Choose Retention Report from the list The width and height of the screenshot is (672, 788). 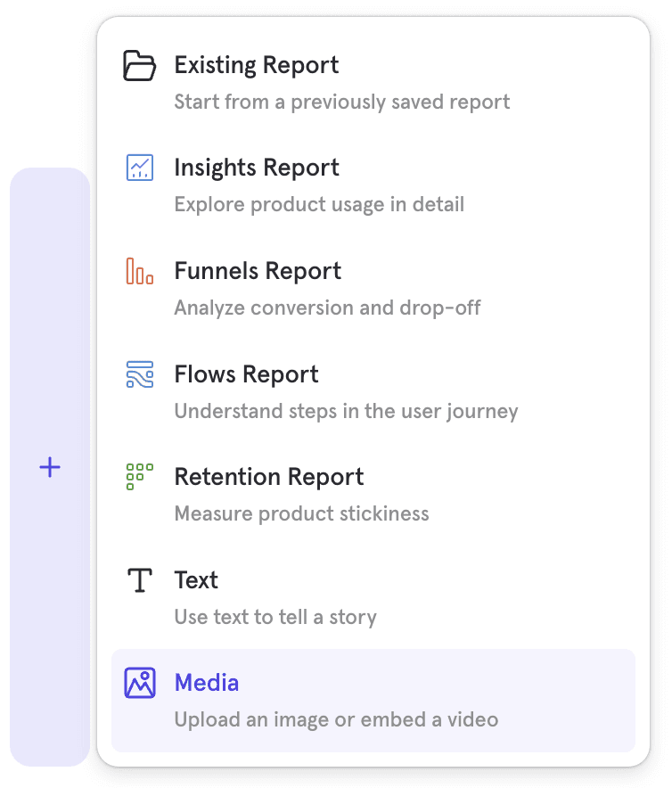coord(268,477)
